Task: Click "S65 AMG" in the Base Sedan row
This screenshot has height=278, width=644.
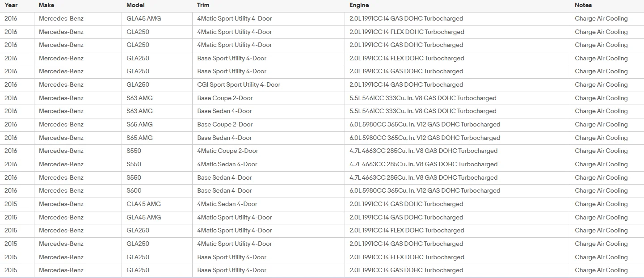Action: click(x=139, y=138)
